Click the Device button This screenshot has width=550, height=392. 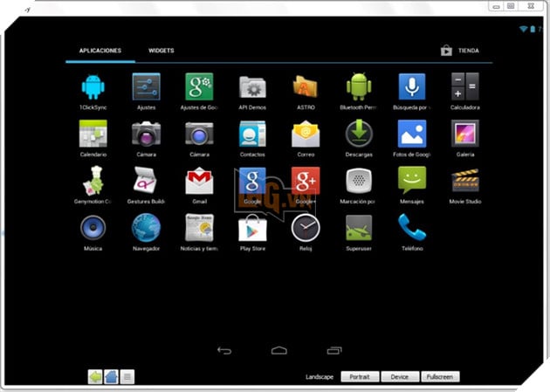(x=400, y=376)
